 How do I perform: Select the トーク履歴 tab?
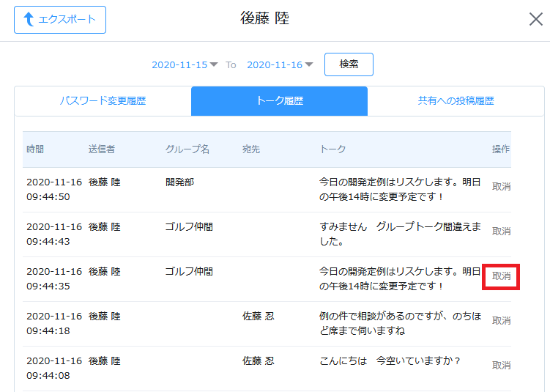[279, 101]
